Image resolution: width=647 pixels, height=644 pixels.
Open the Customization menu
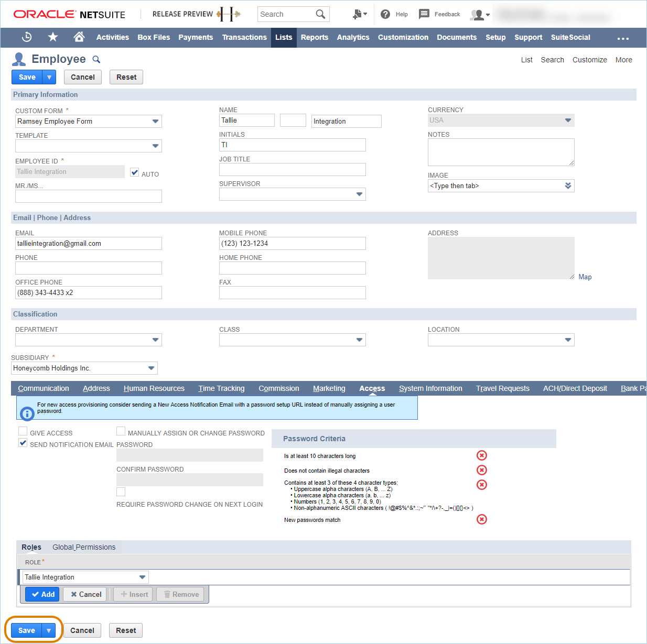(403, 37)
